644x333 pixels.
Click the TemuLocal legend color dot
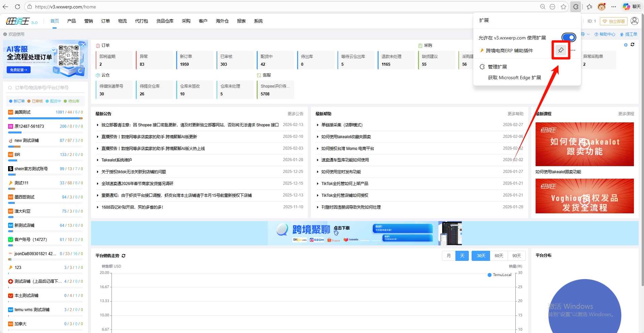click(489, 275)
